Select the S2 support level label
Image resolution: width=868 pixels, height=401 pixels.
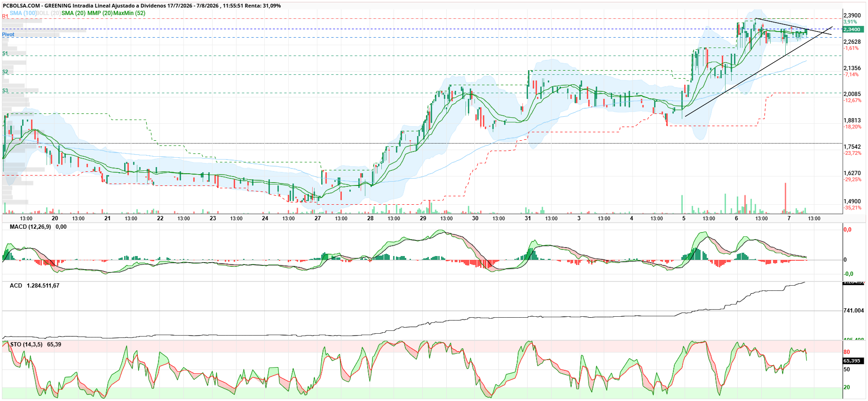pos(5,72)
